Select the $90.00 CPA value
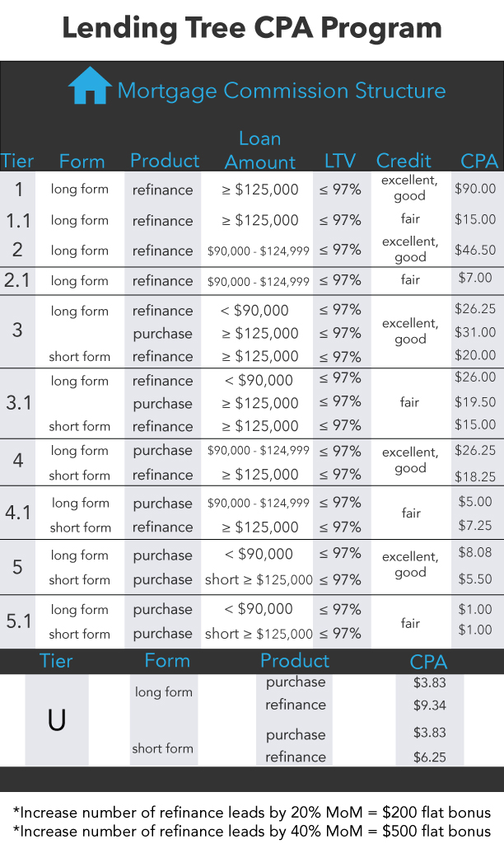This screenshot has width=504, height=853. 475,189
